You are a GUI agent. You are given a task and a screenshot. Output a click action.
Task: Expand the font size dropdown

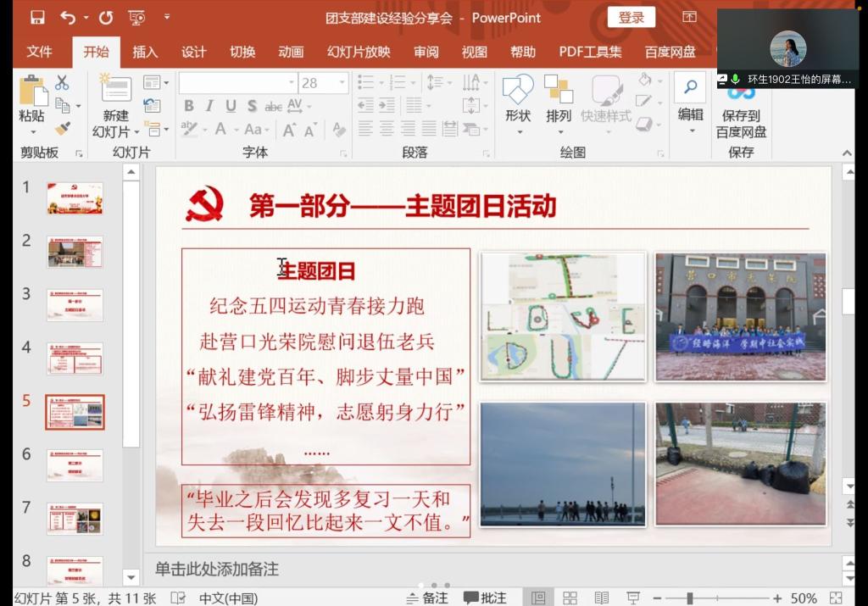coord(342,83)
